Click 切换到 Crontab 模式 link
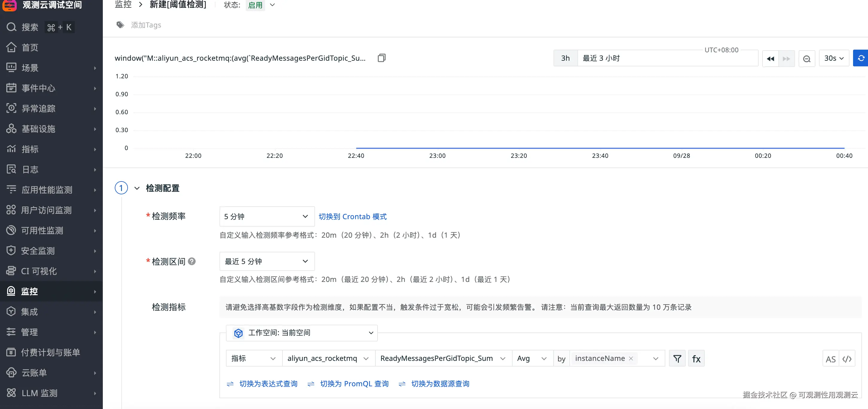Image resolution: width=868 pixels, height=409 pixels. point(352,216)
